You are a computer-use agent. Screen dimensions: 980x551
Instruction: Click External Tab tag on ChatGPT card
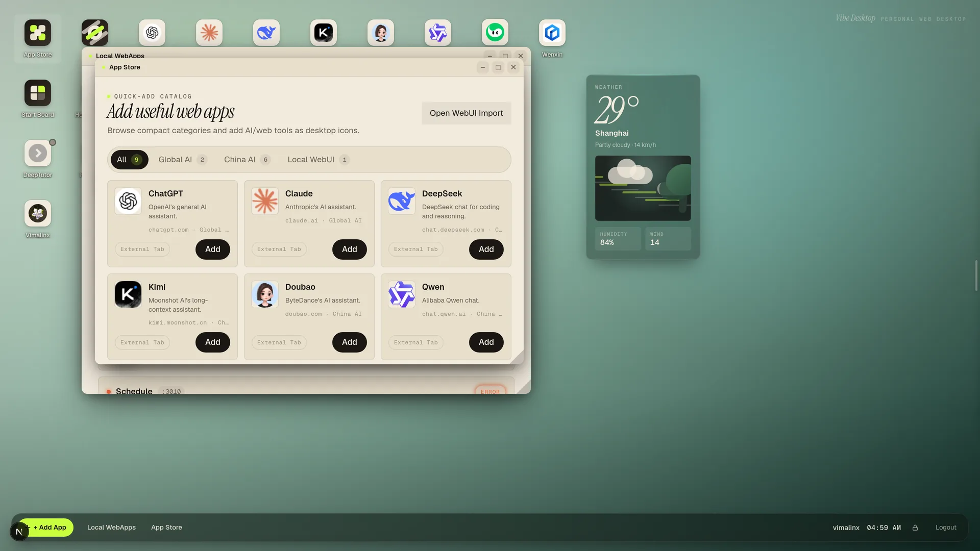(x=142, y=249)
